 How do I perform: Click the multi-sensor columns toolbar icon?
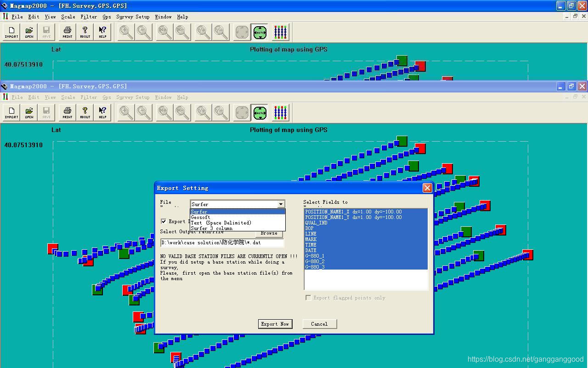click(280, 112)
